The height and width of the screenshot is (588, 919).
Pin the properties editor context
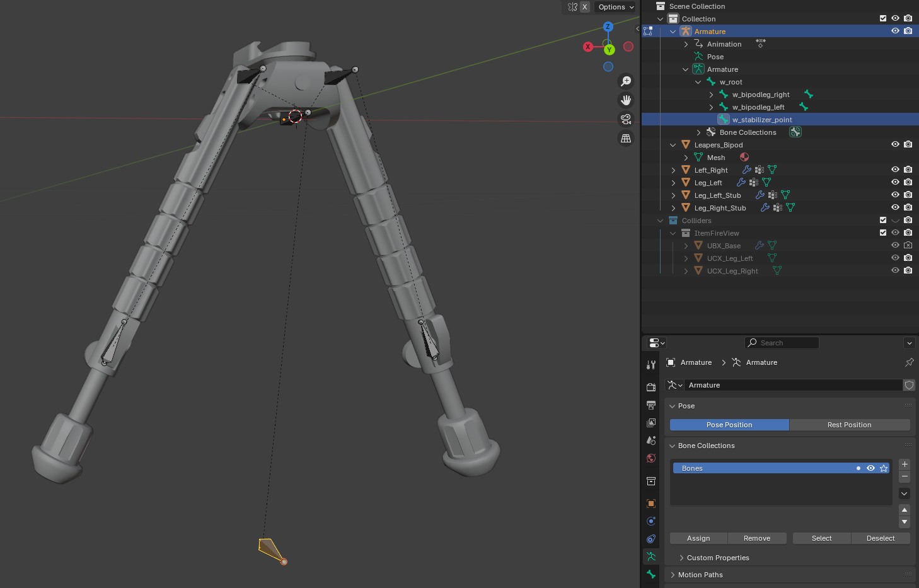[x=909, y=362]
